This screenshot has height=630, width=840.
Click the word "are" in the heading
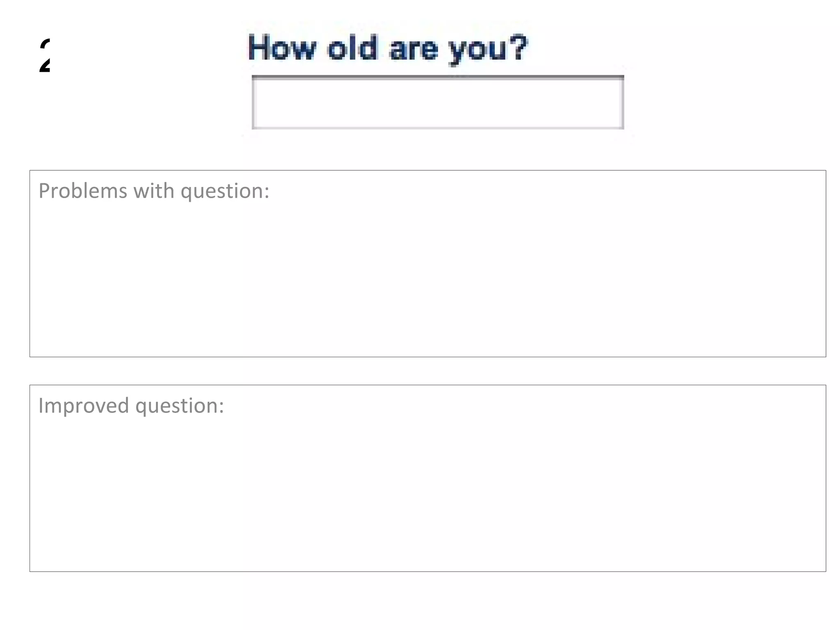coord(413,49)
